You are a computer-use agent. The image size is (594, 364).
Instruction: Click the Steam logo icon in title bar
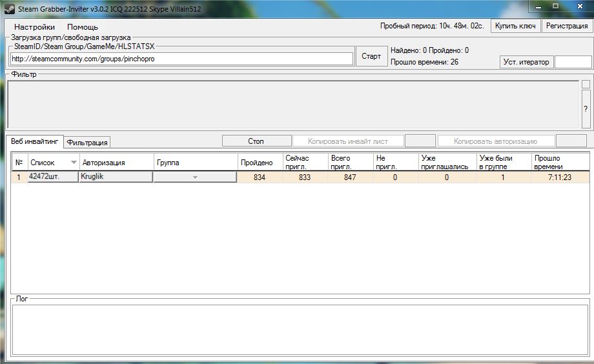10,9
